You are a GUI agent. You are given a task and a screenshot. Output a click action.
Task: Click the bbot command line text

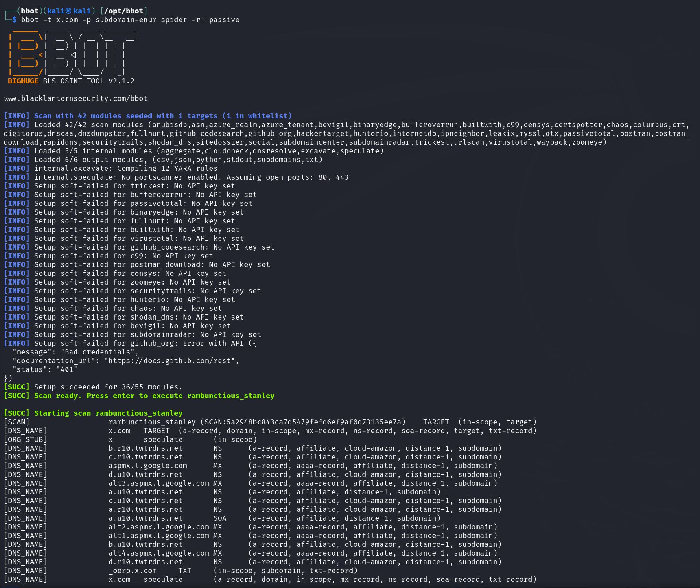pos(130,20)
